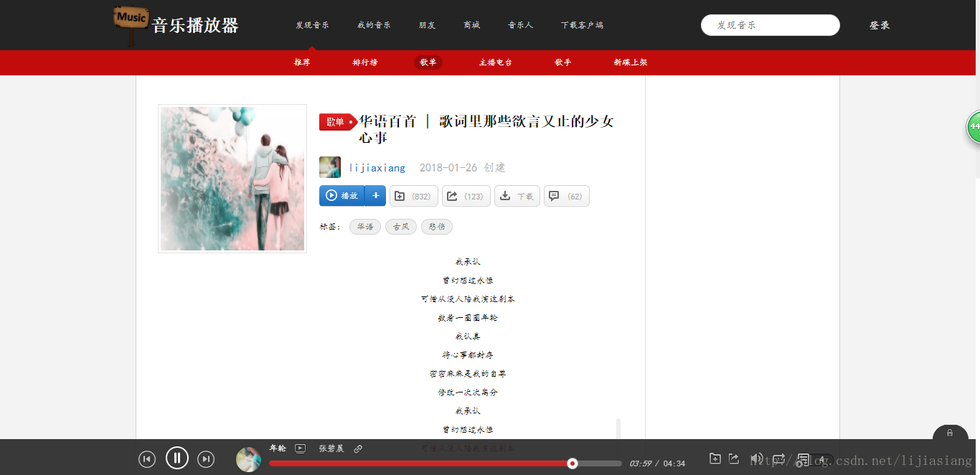Open artist 张碧晨 from player bar
The image size is (980, 475).
[331, 448]
